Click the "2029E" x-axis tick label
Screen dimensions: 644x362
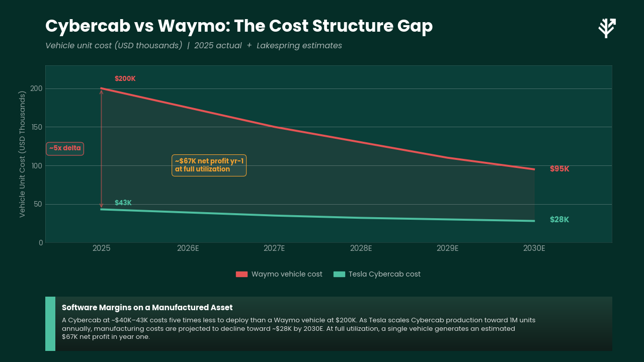coord(447,248)
